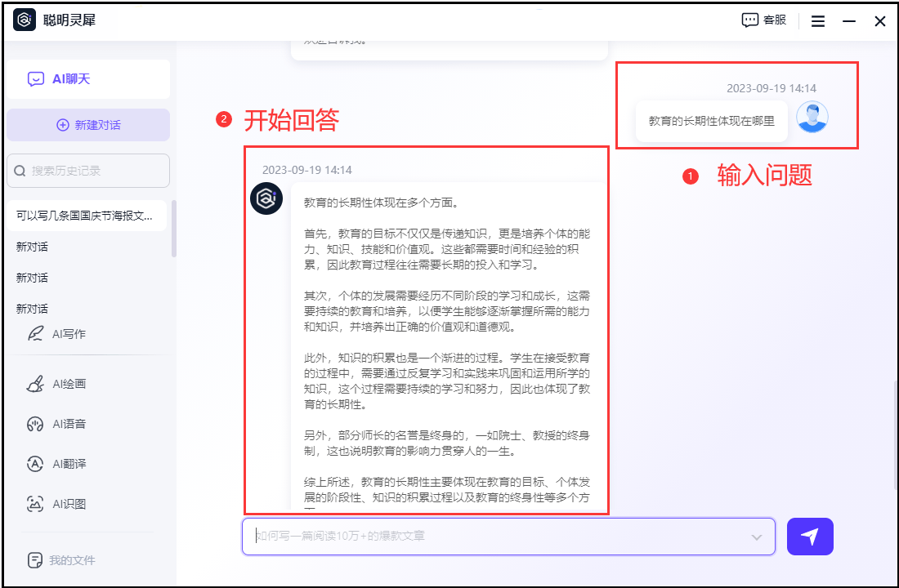The image size is (899, 588).
Task: Open the hamburger menu in title bar
Action: click(817, 22)
